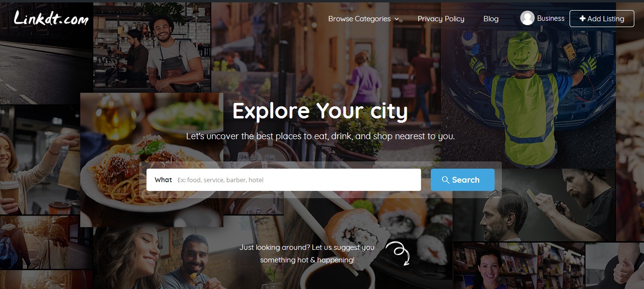Click the user avatar icon beside Business
Screen dimensions: 644x289
click(x=527, y=18)
